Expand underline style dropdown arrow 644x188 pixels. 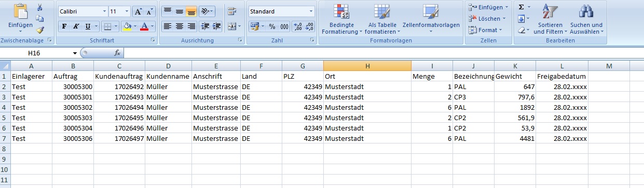(97, 26)
